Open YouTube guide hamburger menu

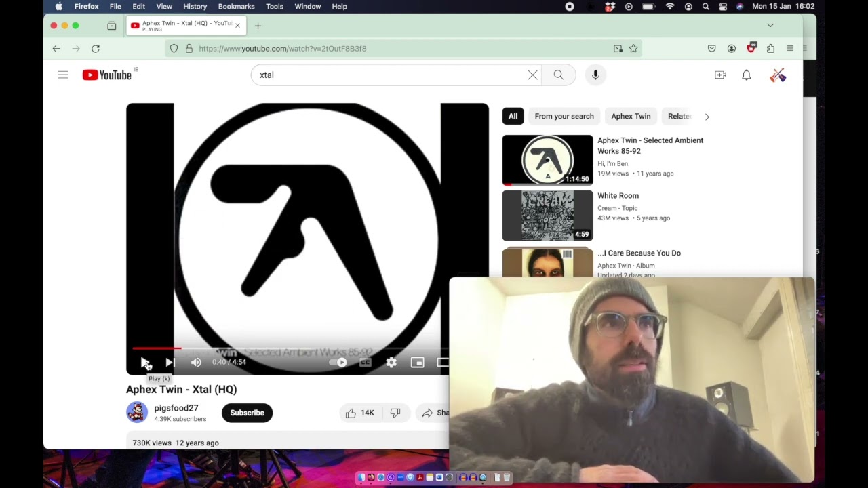tap(63, 75)
